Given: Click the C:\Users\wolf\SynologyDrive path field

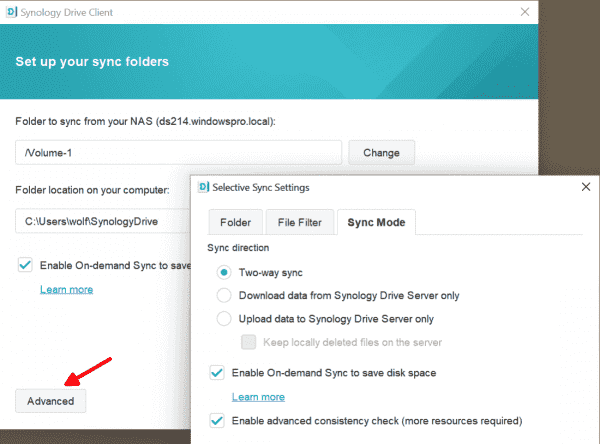Looking at the screenshot, I should point(103,221).
